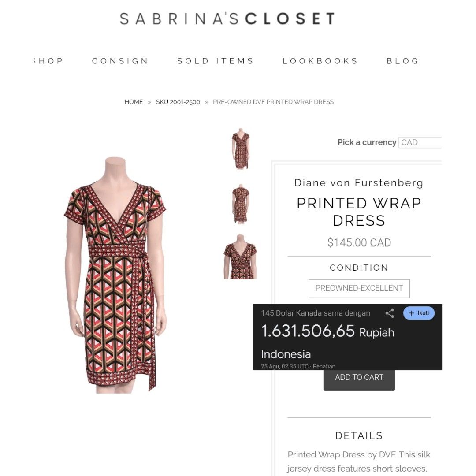Open the SOLD ITEMS menu
476x476 pixels.
click(215, 61)
